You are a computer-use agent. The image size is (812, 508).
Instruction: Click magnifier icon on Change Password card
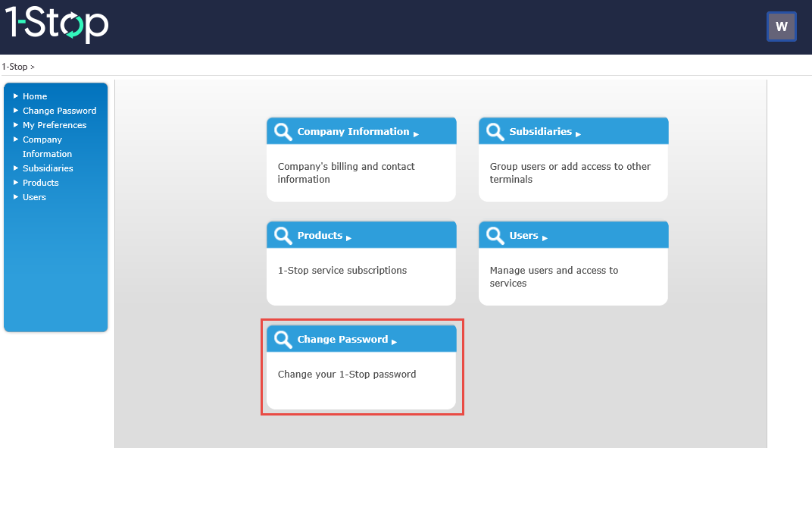coord(283,340)
